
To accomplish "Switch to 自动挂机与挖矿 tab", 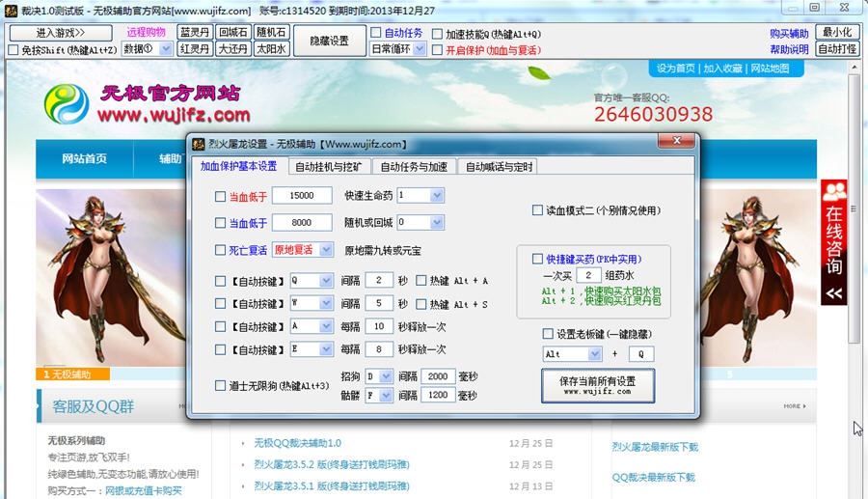I will pyautogui.click(x=328, y=167).
